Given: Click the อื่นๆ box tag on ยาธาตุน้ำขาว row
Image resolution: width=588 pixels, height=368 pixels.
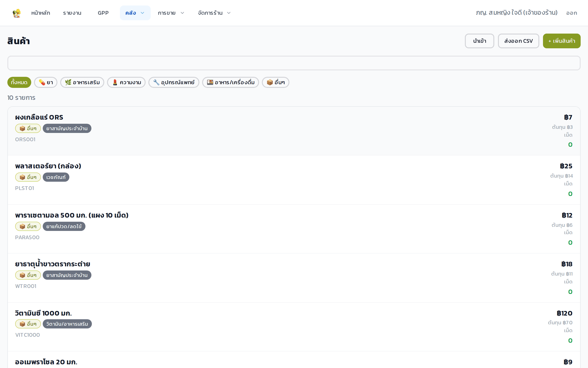Looking at the screenshot, I should click(x=28, y=275).
